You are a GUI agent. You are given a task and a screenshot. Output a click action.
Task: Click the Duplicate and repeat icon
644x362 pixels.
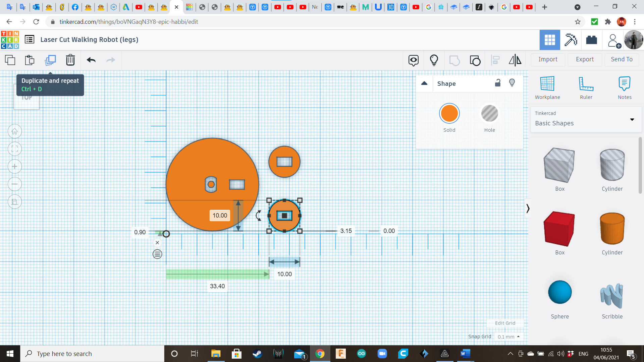(50, 60)
